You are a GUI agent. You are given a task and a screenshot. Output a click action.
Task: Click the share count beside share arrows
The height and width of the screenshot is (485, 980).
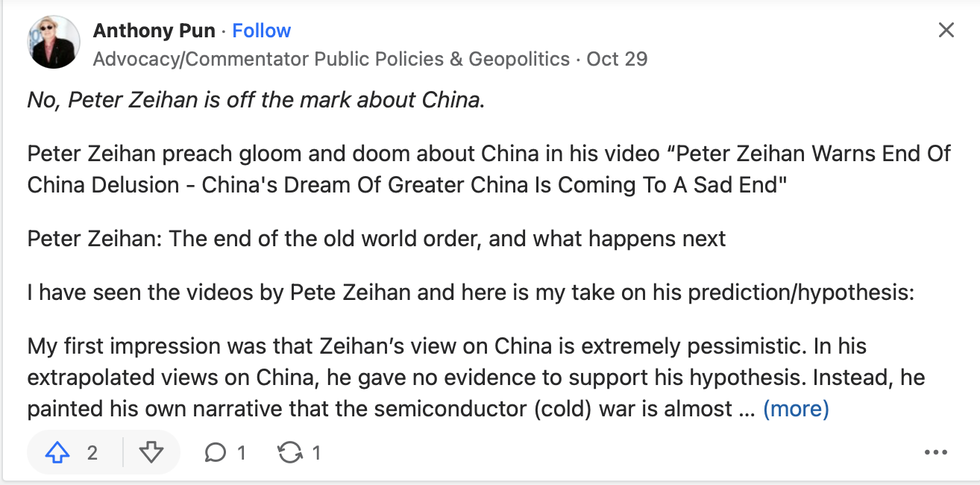tap(316, 452)
